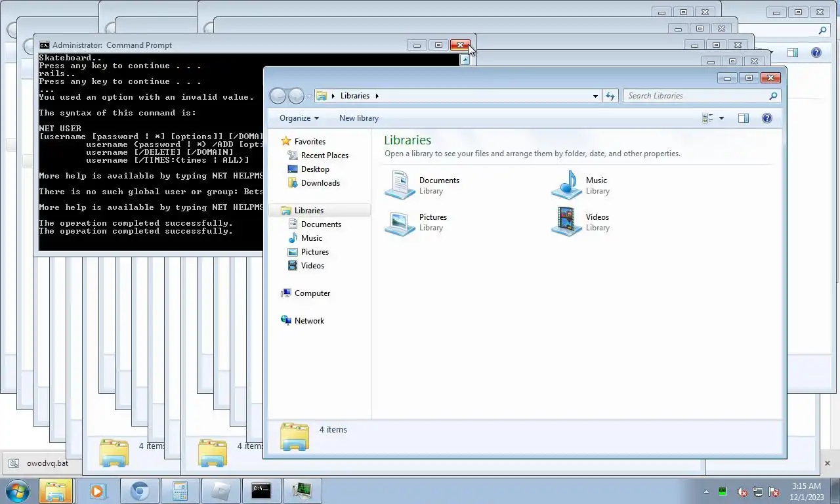Expand the address bar history dropdown
This screenshot has width=840, height=504.
click(x=595, y=96)
